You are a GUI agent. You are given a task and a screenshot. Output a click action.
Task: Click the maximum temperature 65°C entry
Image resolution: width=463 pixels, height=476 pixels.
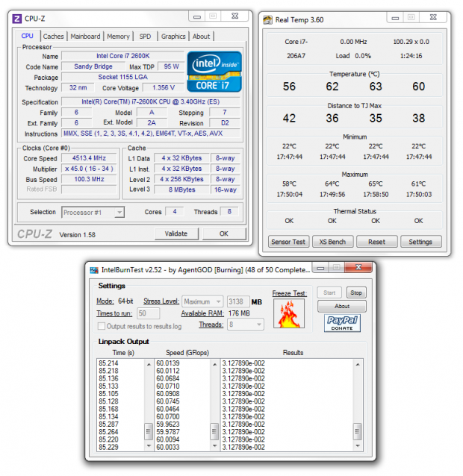tap(376, 184)
